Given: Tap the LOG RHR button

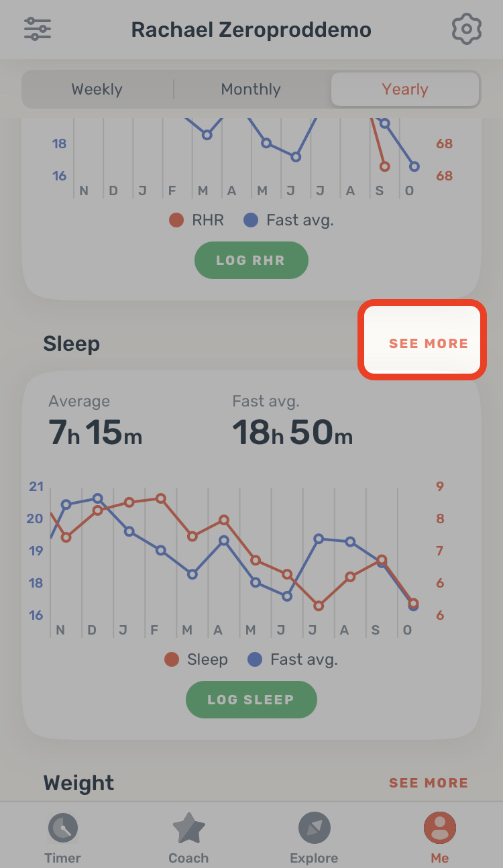Looking at the screenshot, I should [251, 260].
